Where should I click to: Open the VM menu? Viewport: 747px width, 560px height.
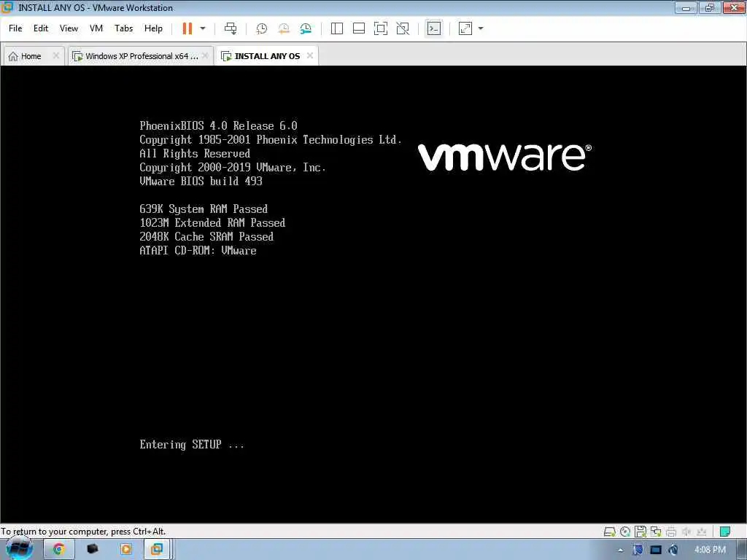[x=96, y=28]
